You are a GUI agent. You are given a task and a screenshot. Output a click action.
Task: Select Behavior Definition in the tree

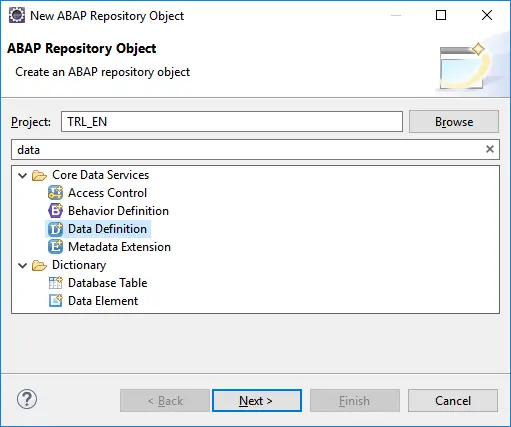[118, 211]
